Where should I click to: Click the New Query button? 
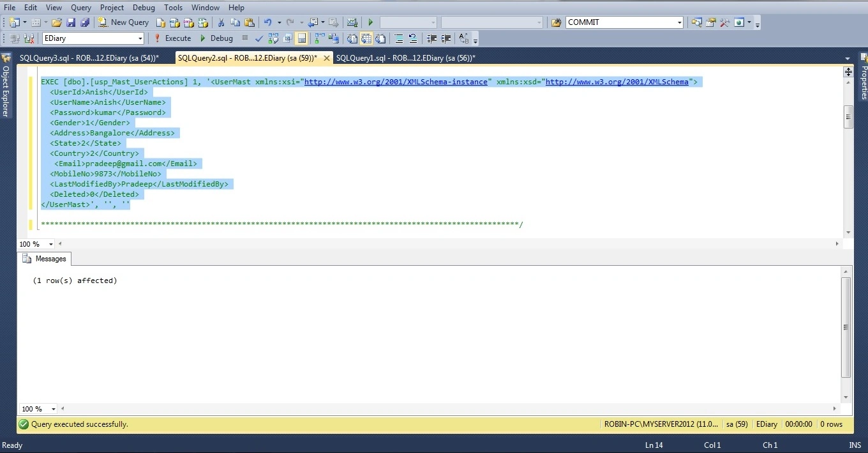123,22
